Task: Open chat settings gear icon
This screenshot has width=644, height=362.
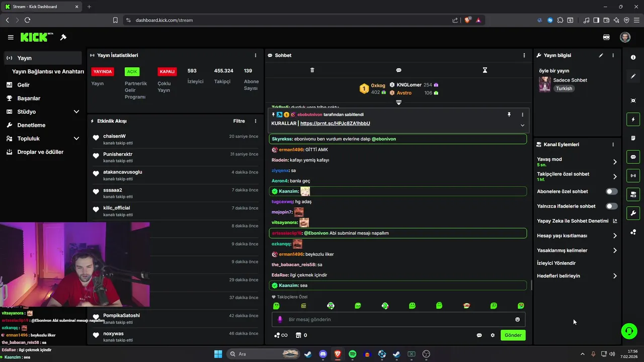Action: point(493,335)
